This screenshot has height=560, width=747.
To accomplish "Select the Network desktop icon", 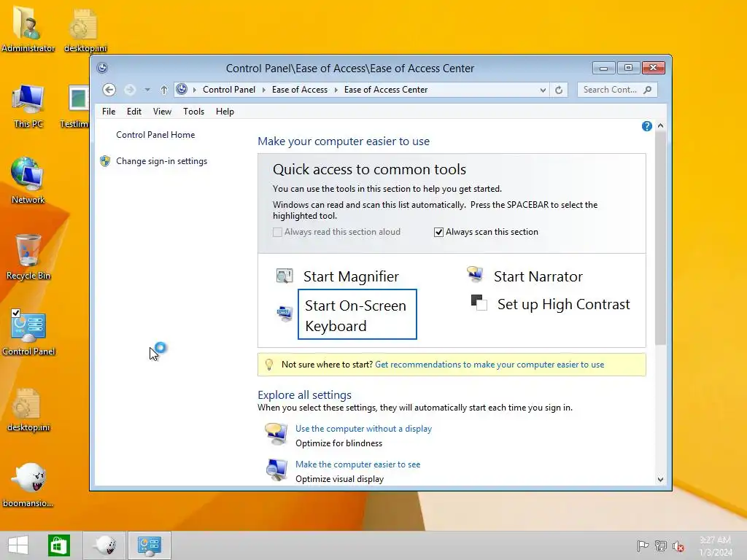I will [28, 181].
